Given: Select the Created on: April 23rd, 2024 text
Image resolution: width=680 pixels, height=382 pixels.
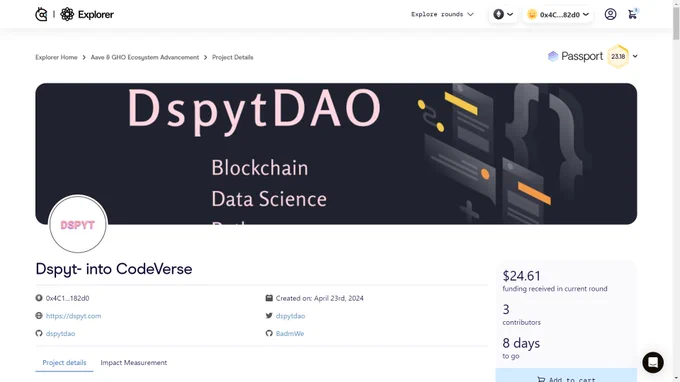Looking at the screenshot, I should pyautogui.click(x=320, y=298).
